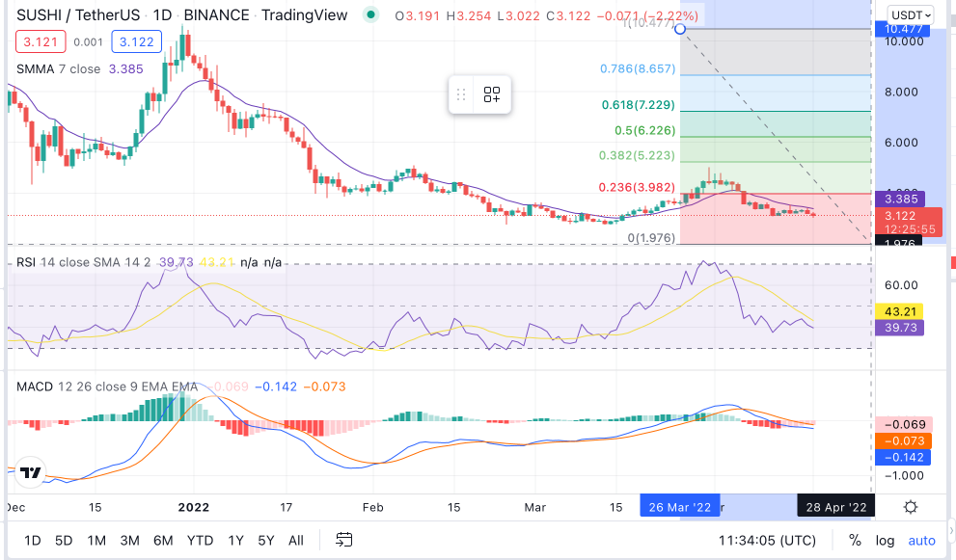
Task: Click the 0(1.976) Fibonacci level label
Action: click(x=652, y=238)
